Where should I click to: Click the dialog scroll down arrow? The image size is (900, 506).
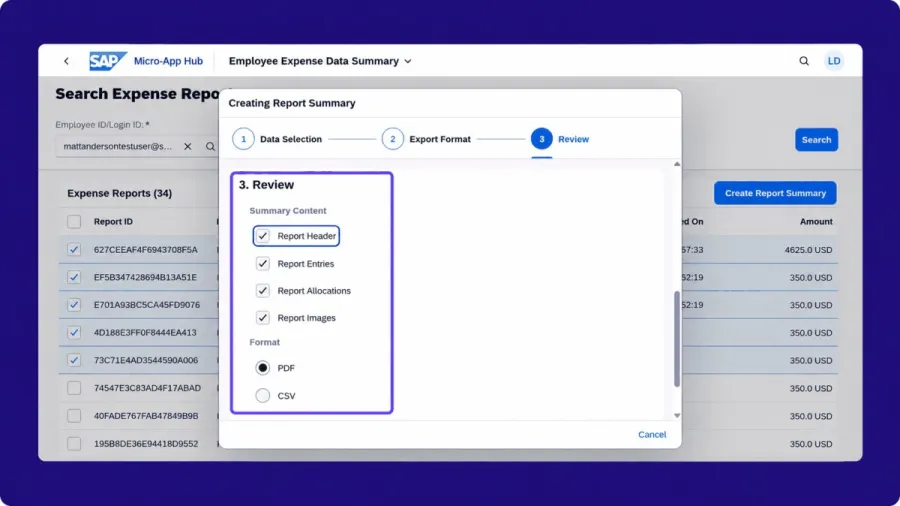point(677,415)
